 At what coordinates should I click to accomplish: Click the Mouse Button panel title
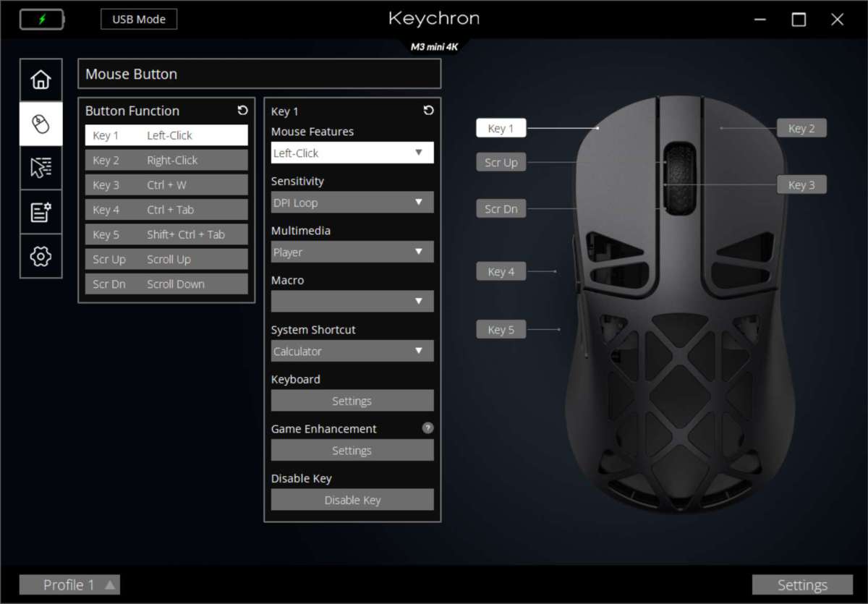[x=131, y=74]
